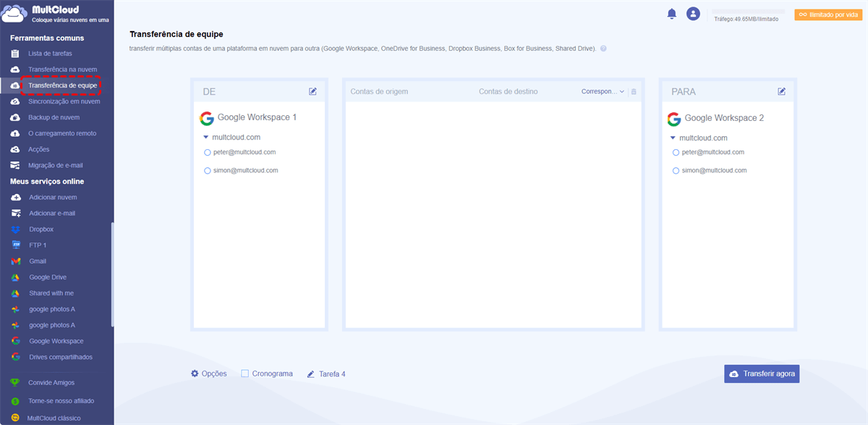Click the Lista de tarefas icon
The width and height of the screenshot is (868, 425).
pyautogui.click(x=15, y=54)
